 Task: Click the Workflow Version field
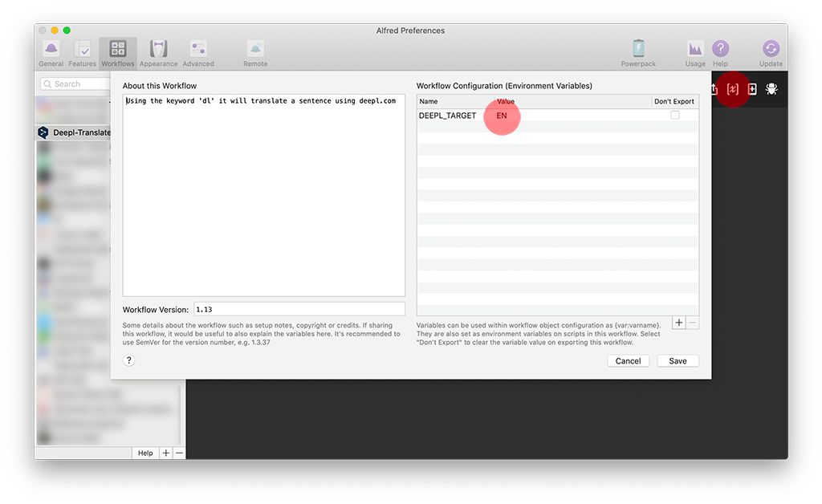coord(299,309)
